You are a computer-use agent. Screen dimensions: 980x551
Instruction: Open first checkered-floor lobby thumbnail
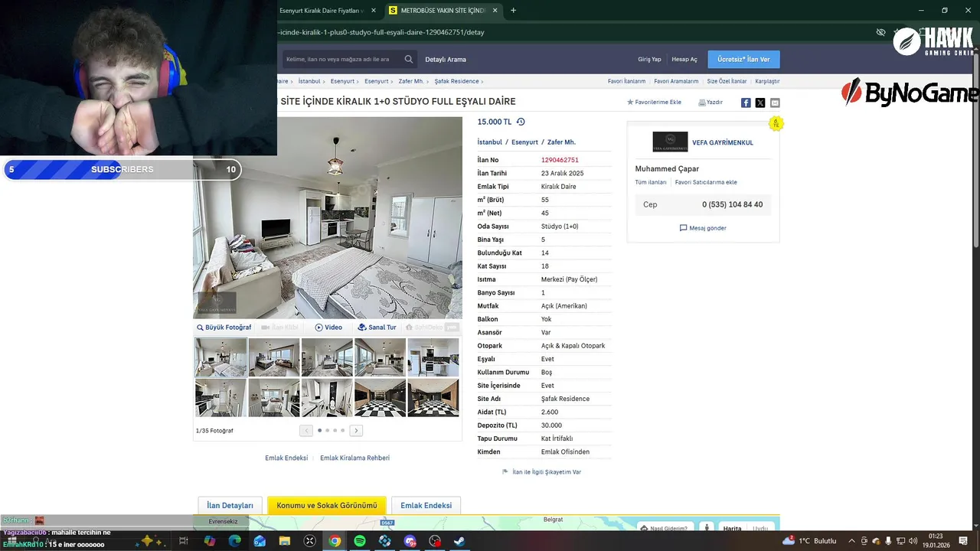380,397
